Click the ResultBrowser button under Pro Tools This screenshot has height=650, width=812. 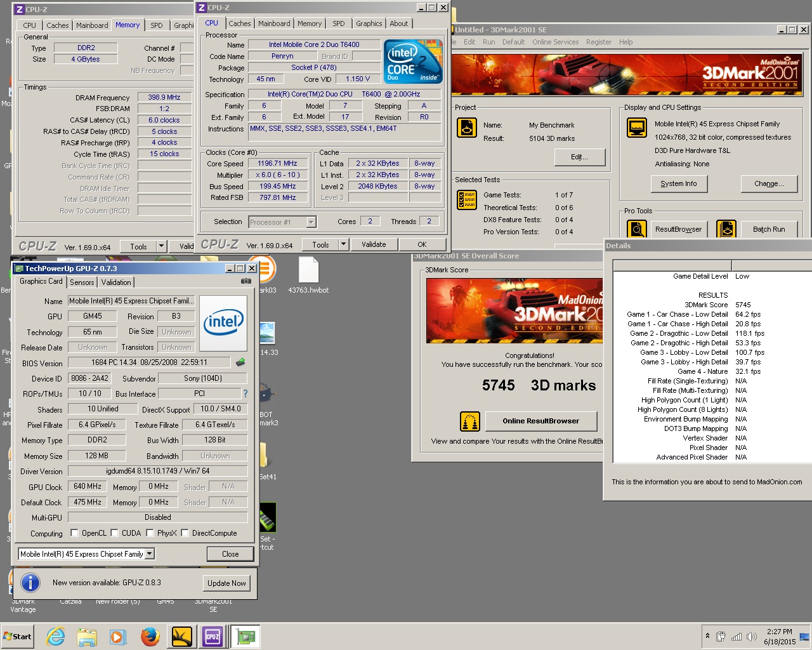point(679,229)
